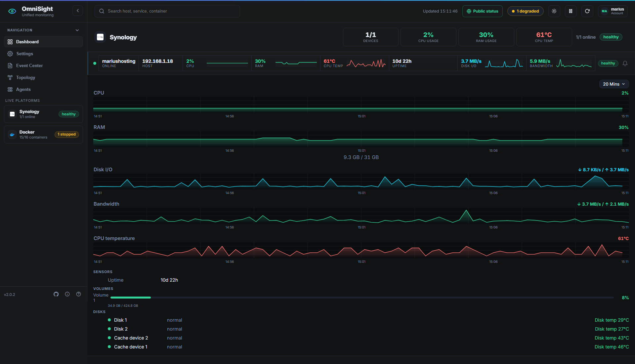The width and height of the screenshot is (635, 364).
Task: Click the Settings gear icon
Action: [10, 54]
